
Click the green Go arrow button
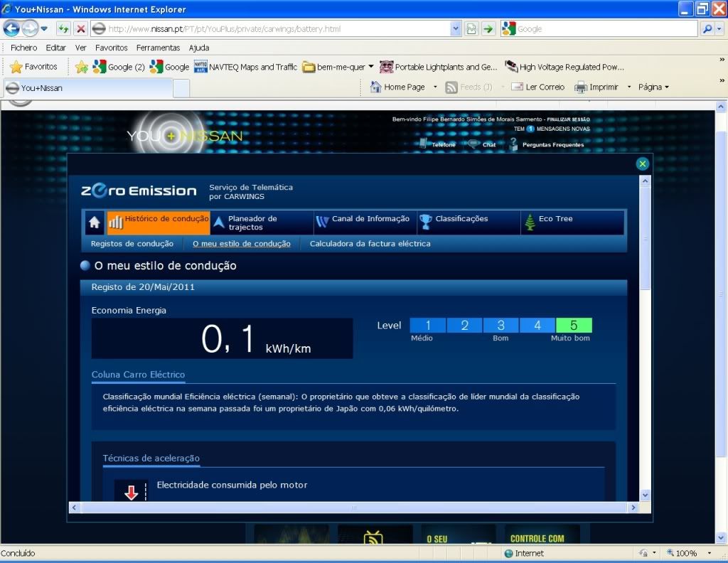(x=488, y=28)
